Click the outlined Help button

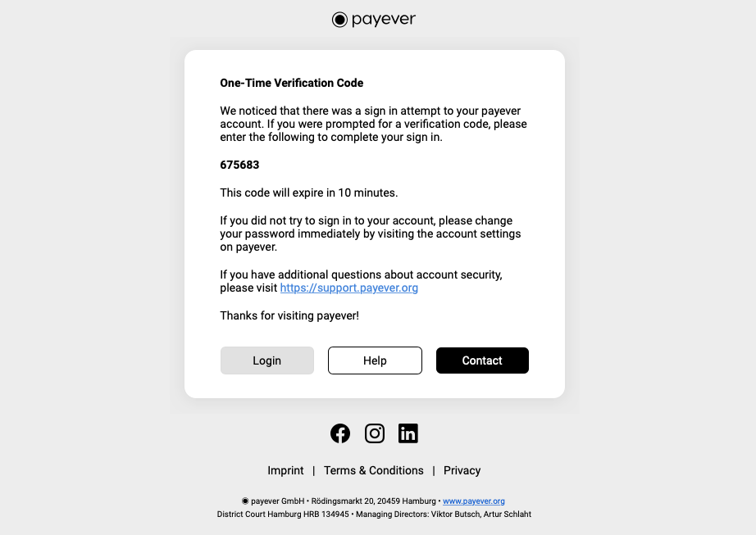[x=375, y=360]
